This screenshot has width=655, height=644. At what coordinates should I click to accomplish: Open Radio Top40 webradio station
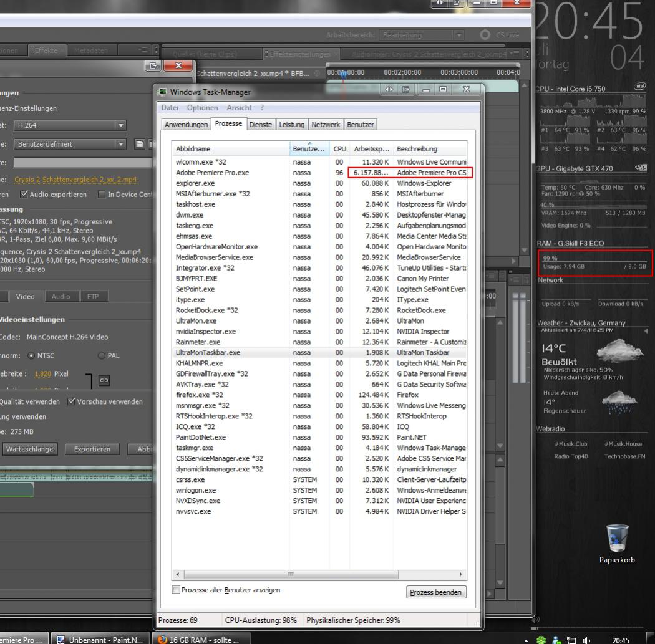pos(571,456)
